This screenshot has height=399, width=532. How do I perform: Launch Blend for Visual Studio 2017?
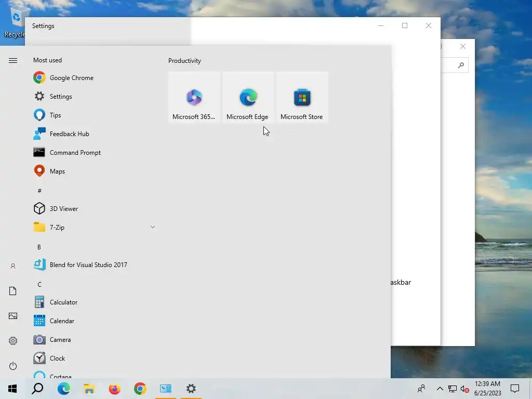click(95, 264)
